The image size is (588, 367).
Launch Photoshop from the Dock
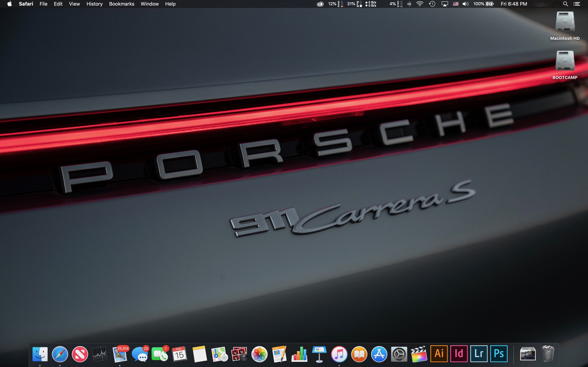(x=499, y=354)
